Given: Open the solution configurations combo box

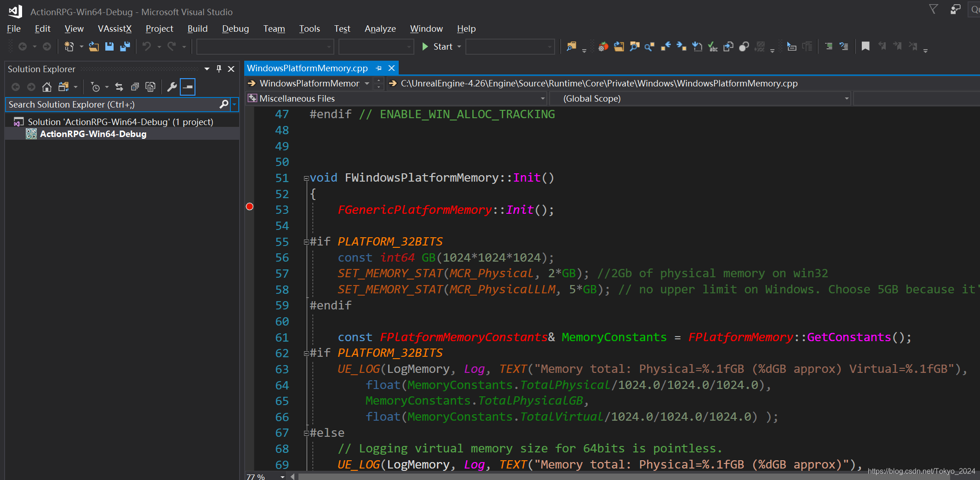Looking at the screenshot, I should click(265, 46).
